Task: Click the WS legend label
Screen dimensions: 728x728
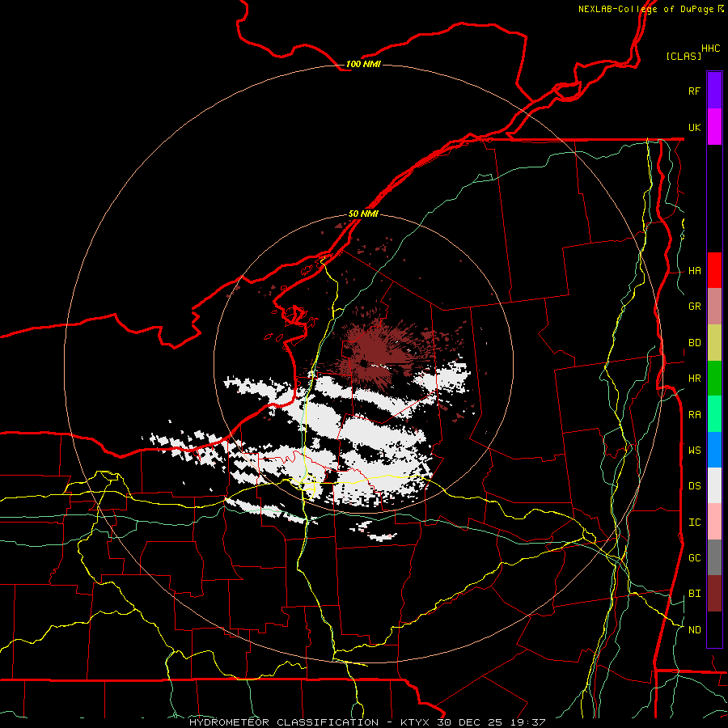Action: (x=695, y=450)
